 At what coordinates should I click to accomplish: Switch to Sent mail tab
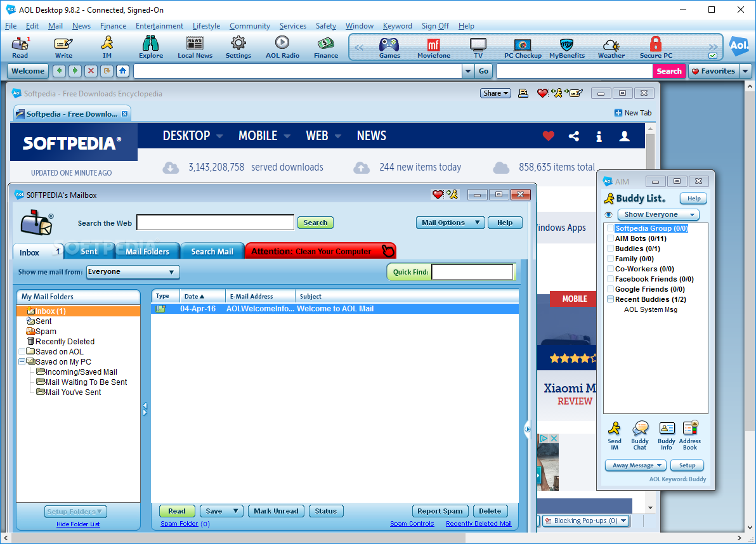pos(89,251)
